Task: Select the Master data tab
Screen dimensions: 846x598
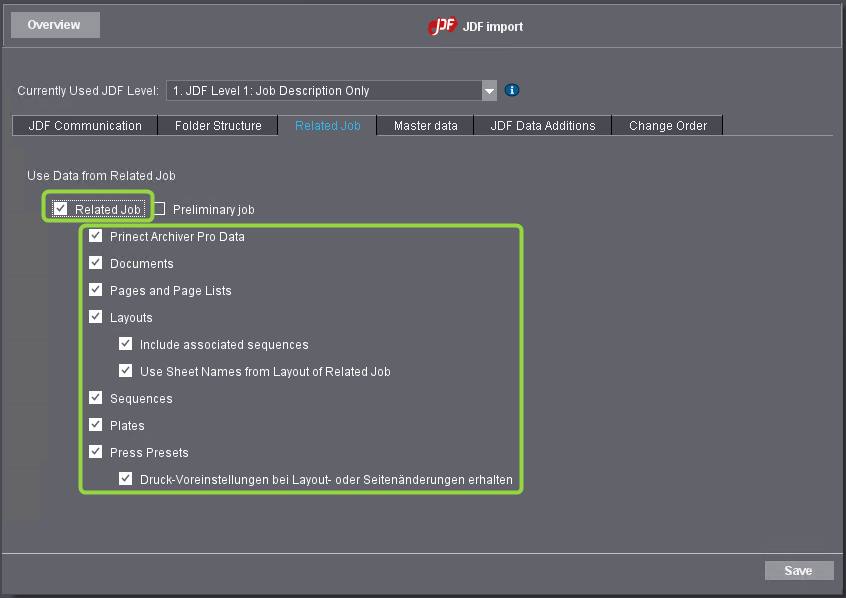Action: (x=424, y=125)
